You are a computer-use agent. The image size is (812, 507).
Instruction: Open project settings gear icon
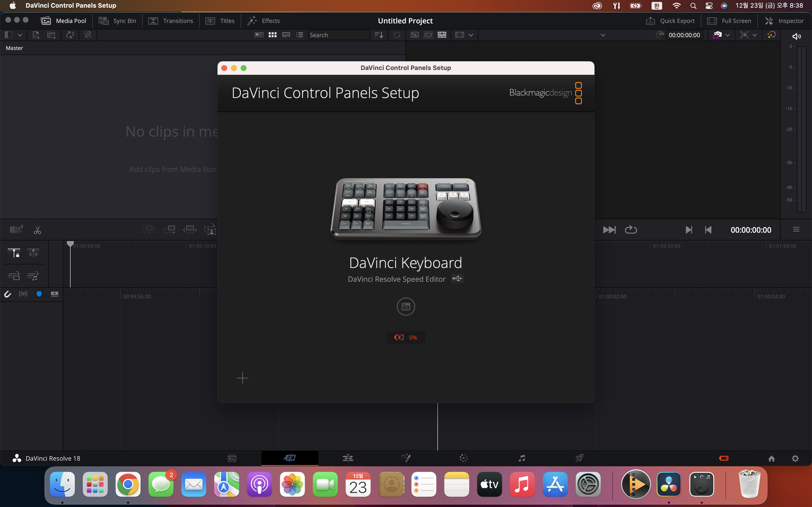[x=795, y=458]
